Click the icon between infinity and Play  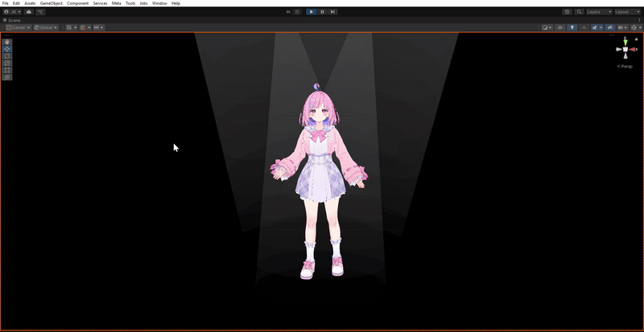click(x=297, y=12)
